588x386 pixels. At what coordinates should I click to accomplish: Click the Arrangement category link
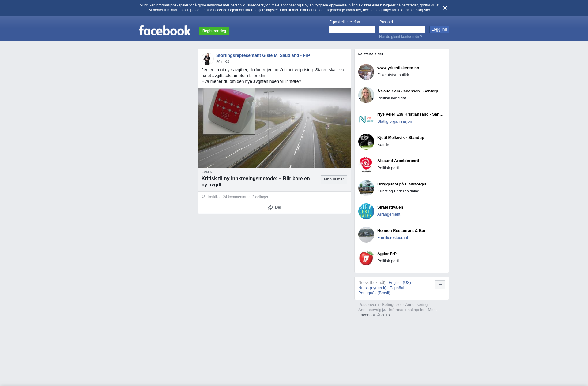click(x=389, y=214)
